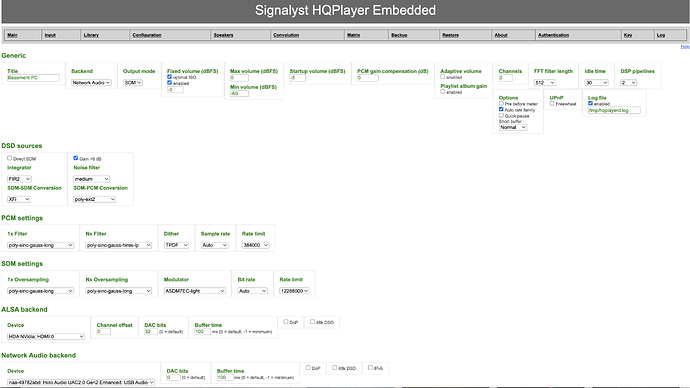The image size is (690, 388).
Task: Go to the Authentication page
Action: (554, 35)
